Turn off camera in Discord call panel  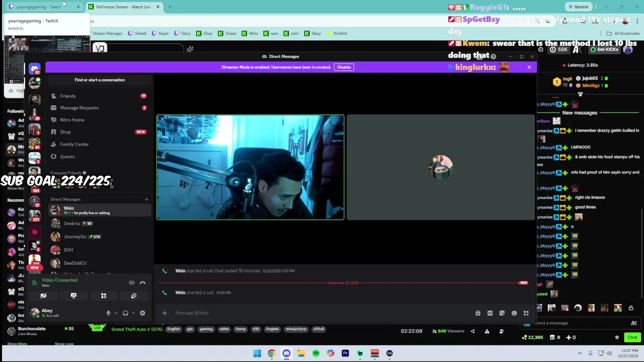(43, 296)
